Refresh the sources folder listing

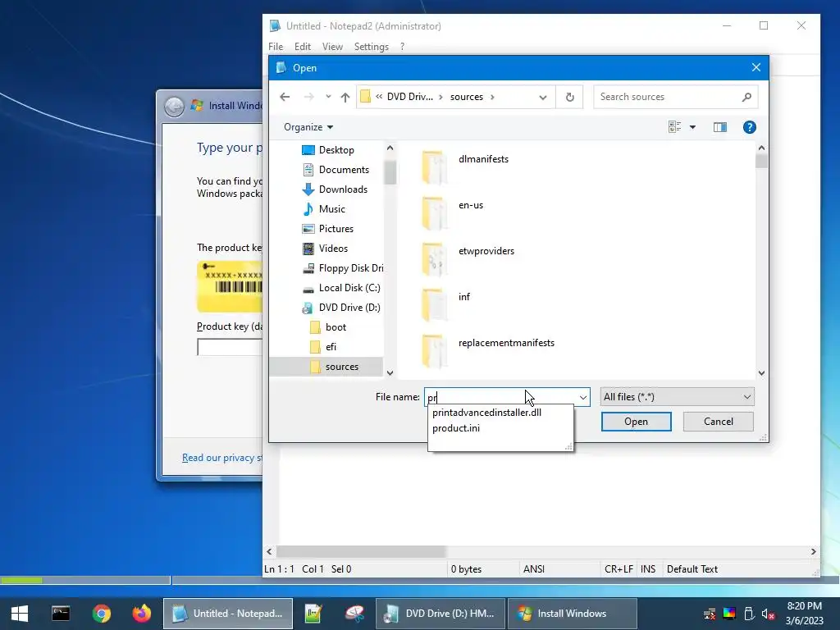point(569,97)
